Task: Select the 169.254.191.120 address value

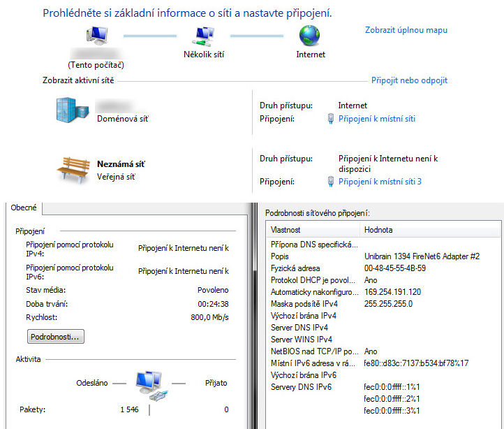Action: click(392, 292)
